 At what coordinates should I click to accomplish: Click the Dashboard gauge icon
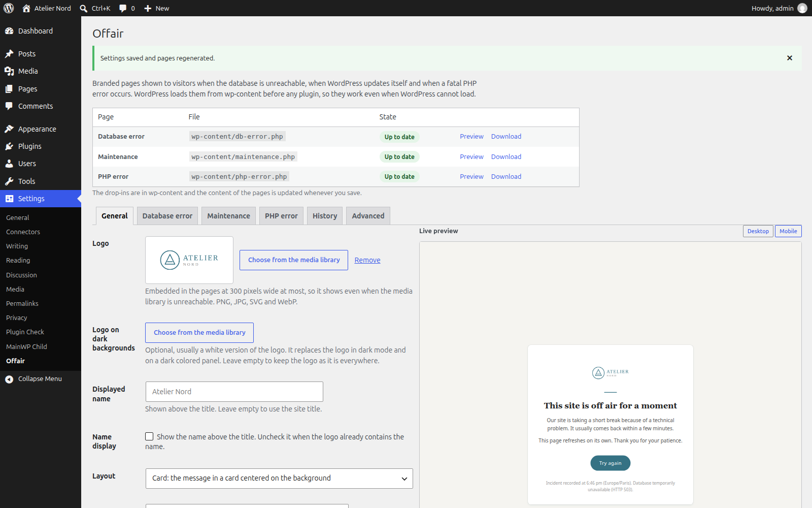click(9, 31)
